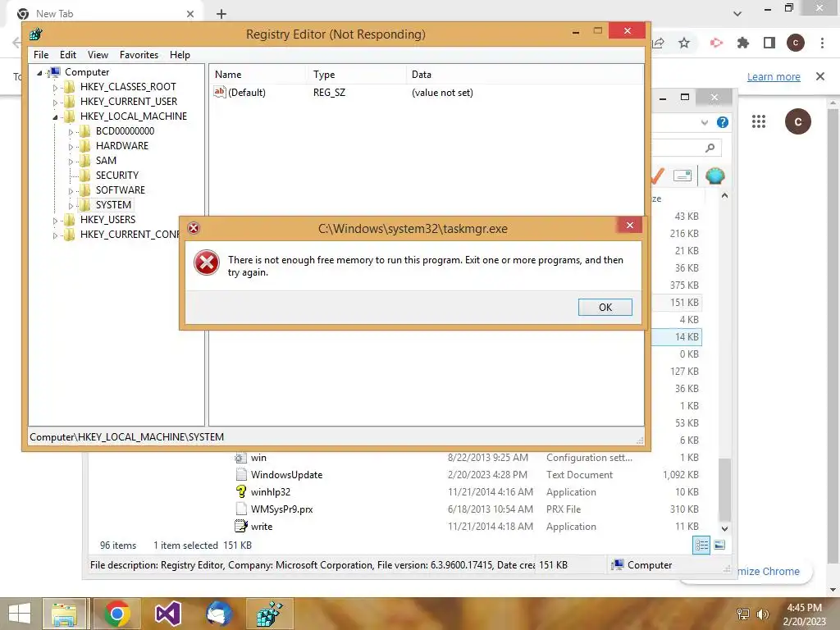Select winhlp32 application in the file list
The height and width of the screenshot is (630, 840).
[x=271, y=492]
